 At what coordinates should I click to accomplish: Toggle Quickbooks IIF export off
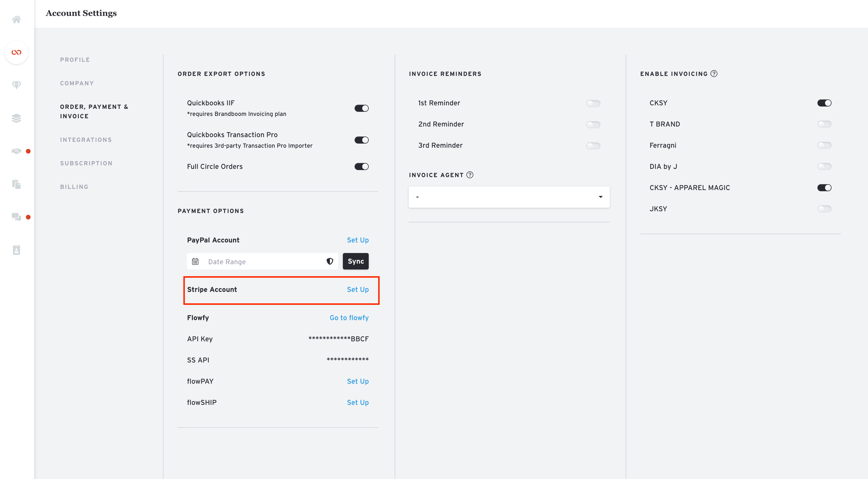pos(362,108)
